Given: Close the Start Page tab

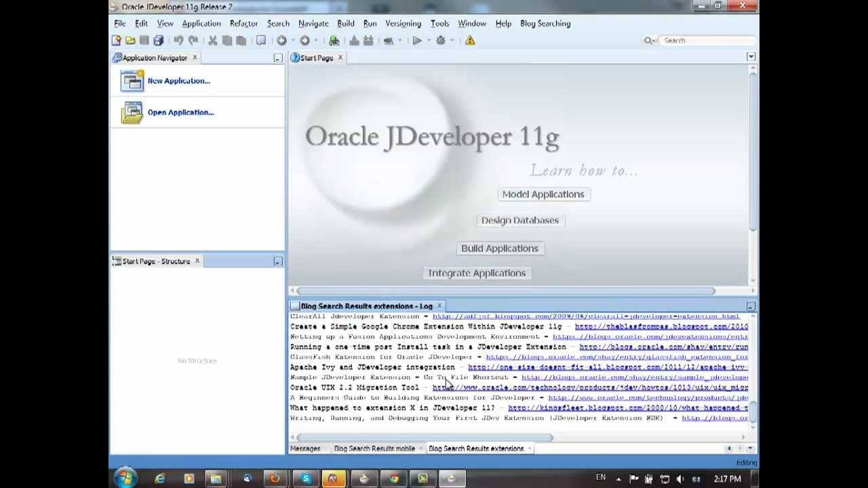Looking at the screenshot, I should tap(340, 58).
